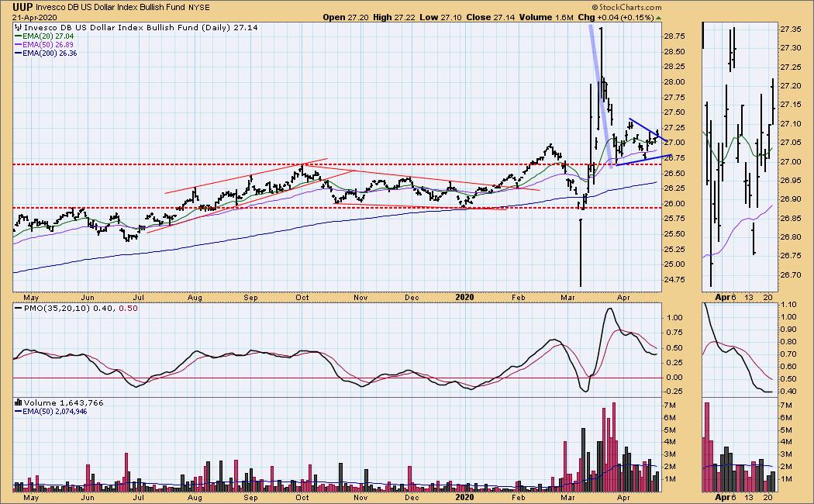Click the 28.50 price axis label
814x504 pixels.
tap(674, 51)
